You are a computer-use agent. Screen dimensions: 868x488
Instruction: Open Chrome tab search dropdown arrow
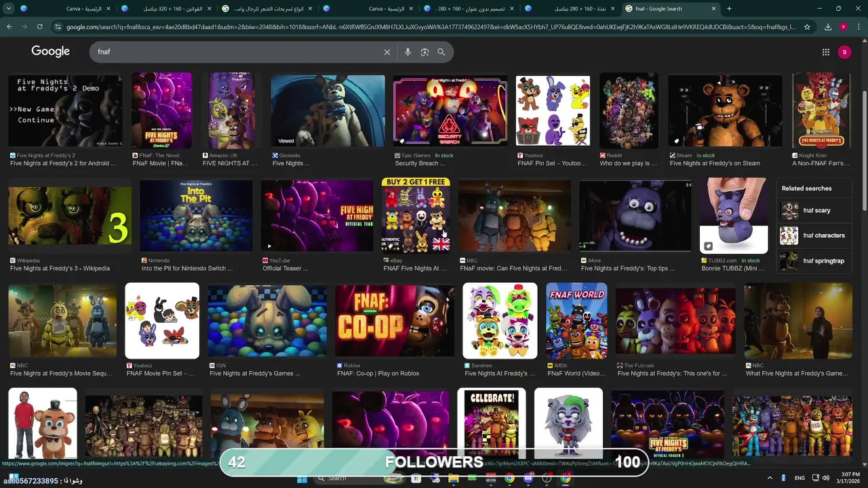(9, 9)
